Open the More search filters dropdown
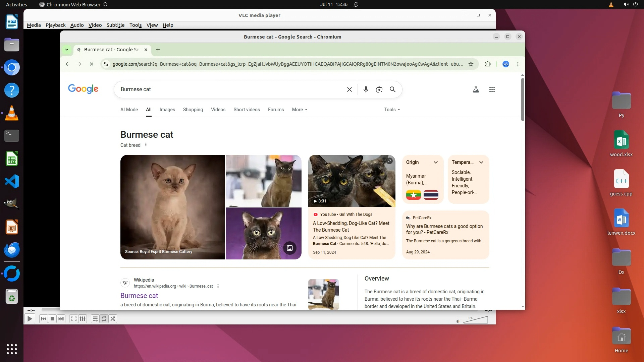The height and width of the screenshot is (362, 644). (299, 110)
